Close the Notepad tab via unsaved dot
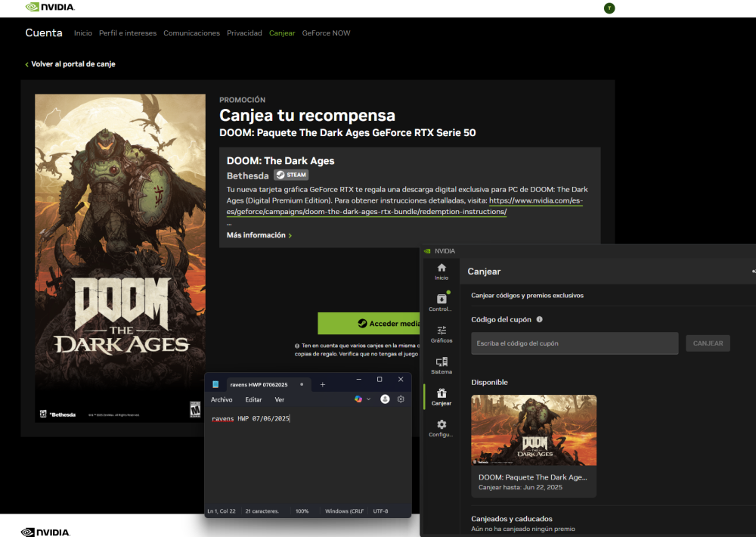This screenshot has width=756, height=537. (302, 384)
